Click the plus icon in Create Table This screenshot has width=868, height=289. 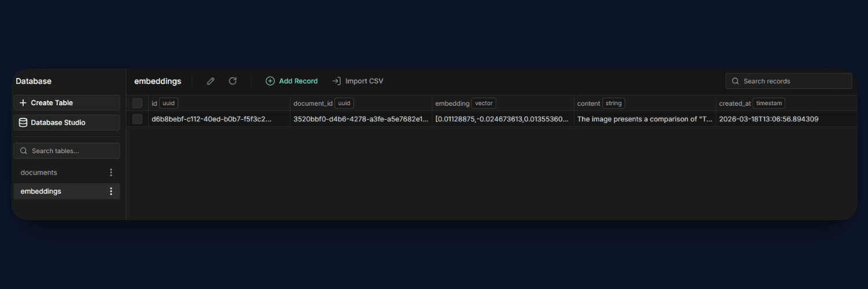[x=23, y=103]
